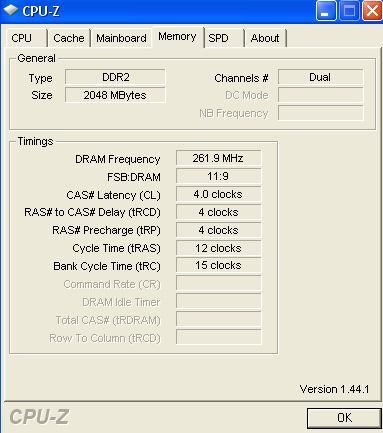Viewport: 383px width, 433px height.
Task: Click the DRAM Frequency label
Action: 118,159
